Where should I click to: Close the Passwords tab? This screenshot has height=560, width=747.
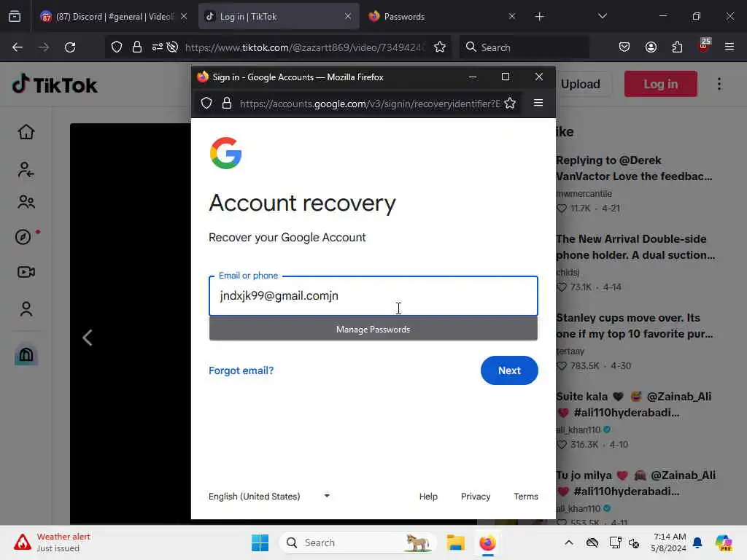click(x=511, y=17)
